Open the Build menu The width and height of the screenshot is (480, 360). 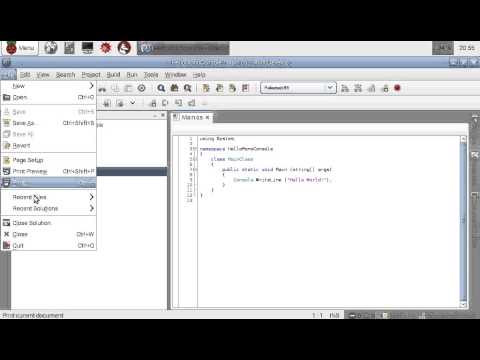tap(113, 75)
